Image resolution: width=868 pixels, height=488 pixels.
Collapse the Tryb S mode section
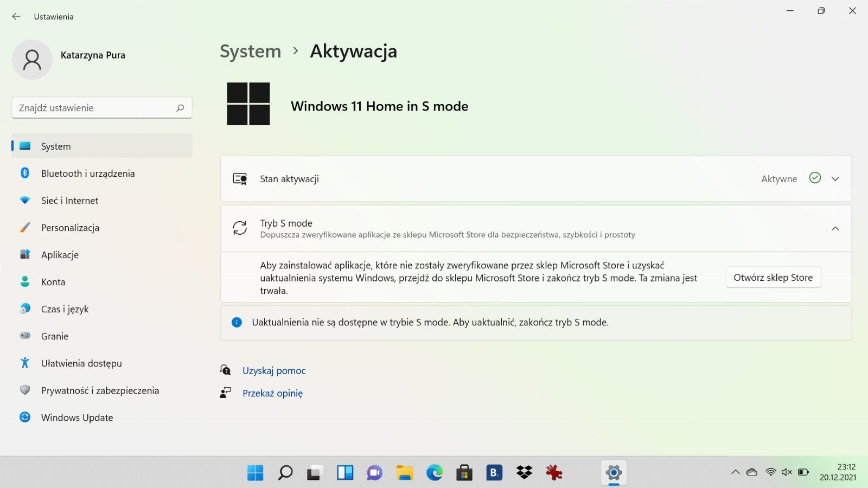point(835,229)
